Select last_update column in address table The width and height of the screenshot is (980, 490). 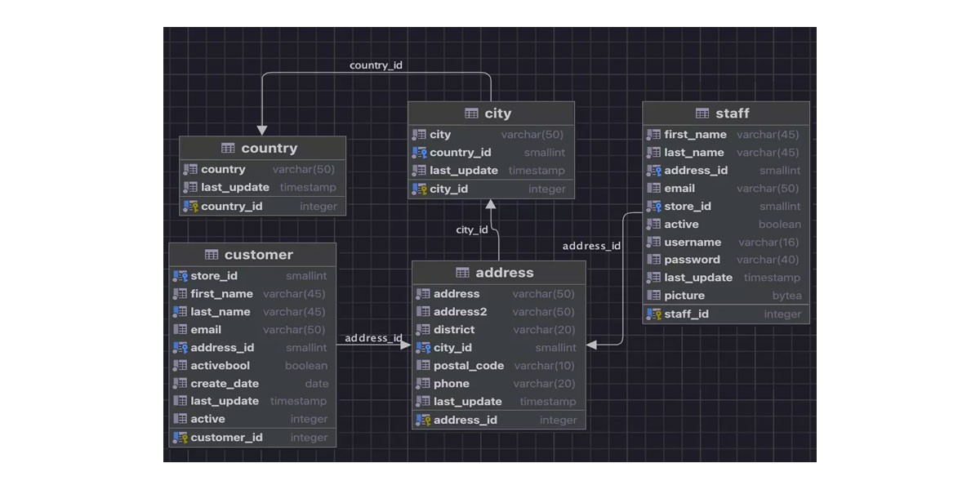[499, 402]
